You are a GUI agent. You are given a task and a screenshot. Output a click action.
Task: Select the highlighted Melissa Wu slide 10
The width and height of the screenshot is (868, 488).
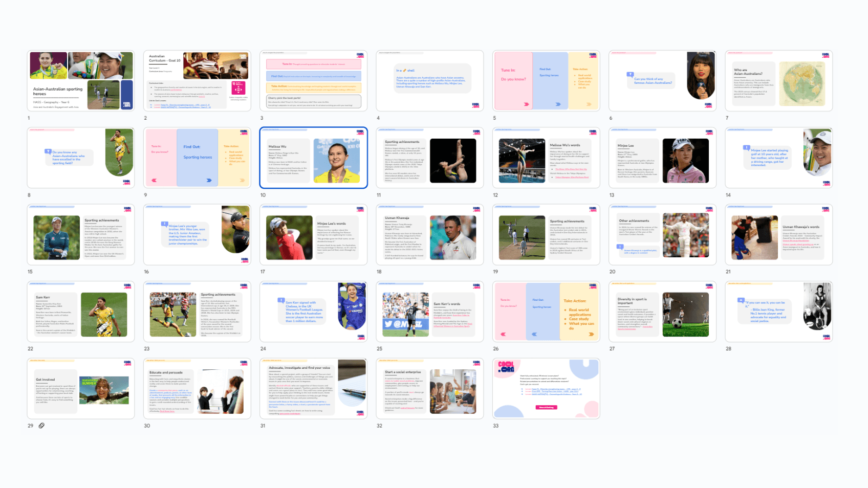[x=313, y=158]
